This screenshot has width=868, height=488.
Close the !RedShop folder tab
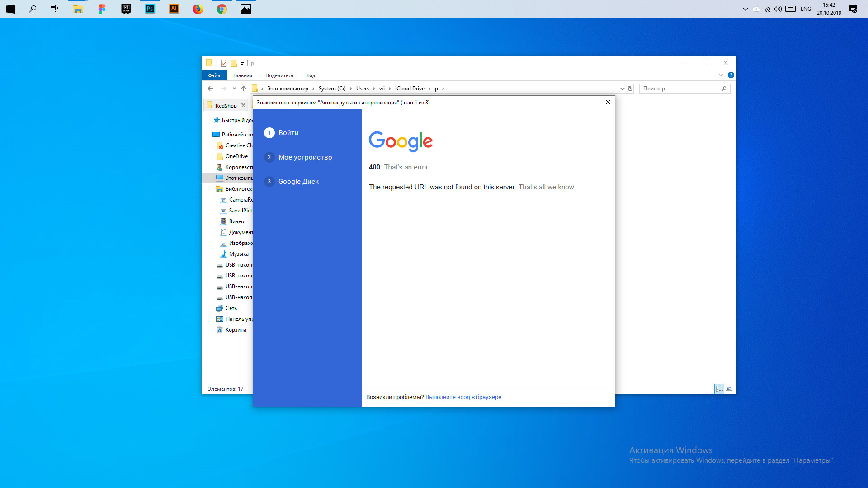(x=243, y=105)
